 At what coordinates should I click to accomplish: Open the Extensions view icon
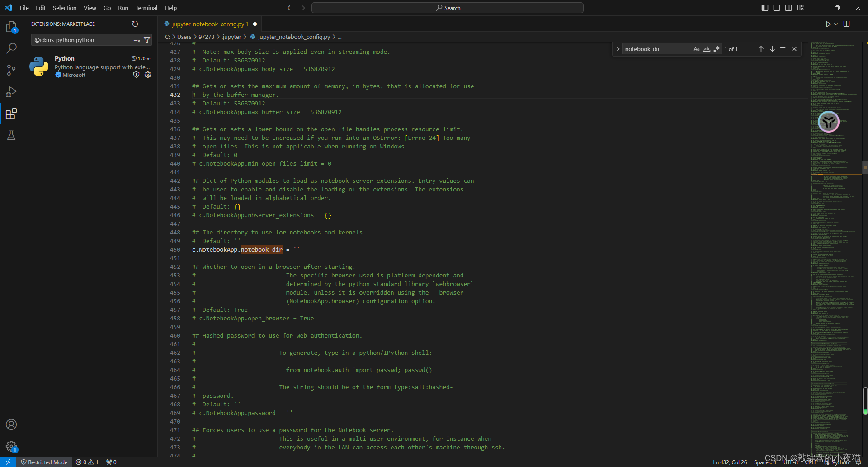pyautogui.click(x=11, y=114)
